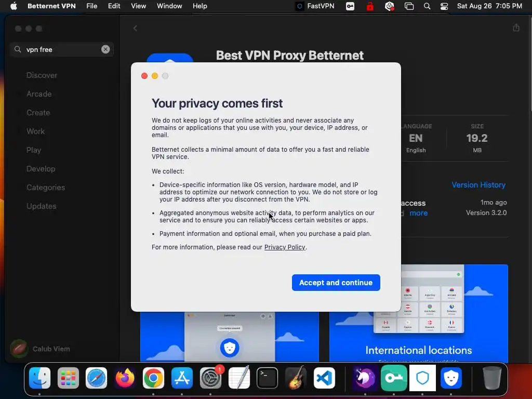The image size is (532, 399).
Task: Minimize the privacy dialog with yellow button
Action: (x=155, y=76)
